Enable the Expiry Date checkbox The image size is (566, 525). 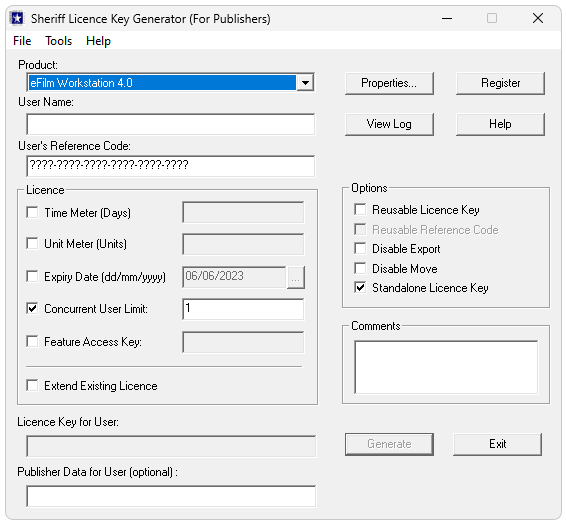tap(32, 277)
